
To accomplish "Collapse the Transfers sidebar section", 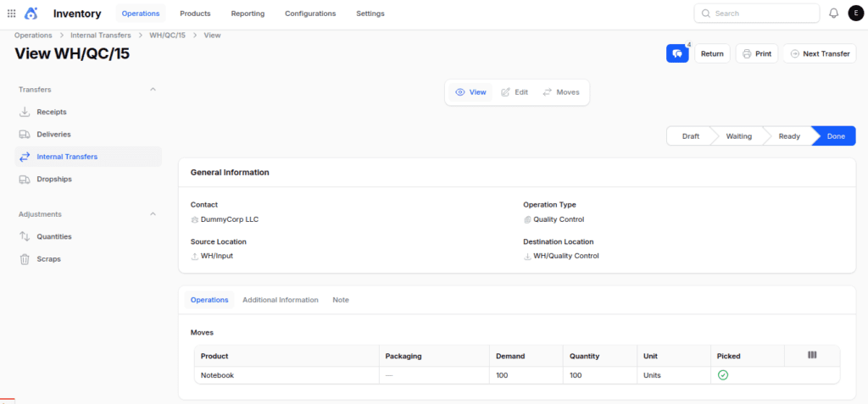I will tap(153, 89).
